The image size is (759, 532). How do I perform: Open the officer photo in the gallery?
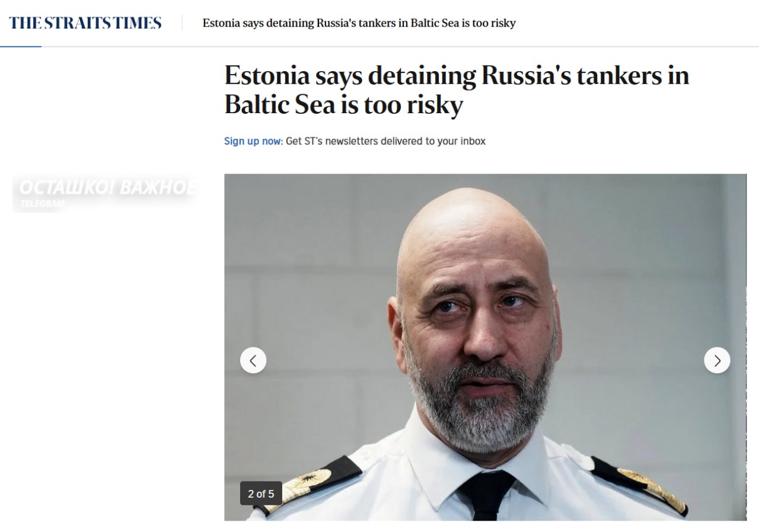point(485,347)
